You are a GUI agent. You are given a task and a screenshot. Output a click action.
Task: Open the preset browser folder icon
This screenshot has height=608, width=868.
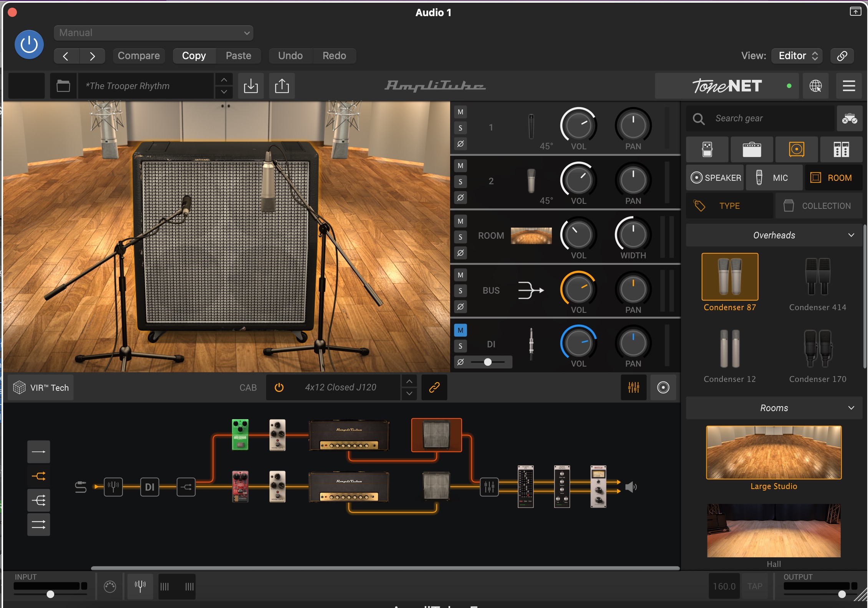pyautogui.click(x=63, y=86)
